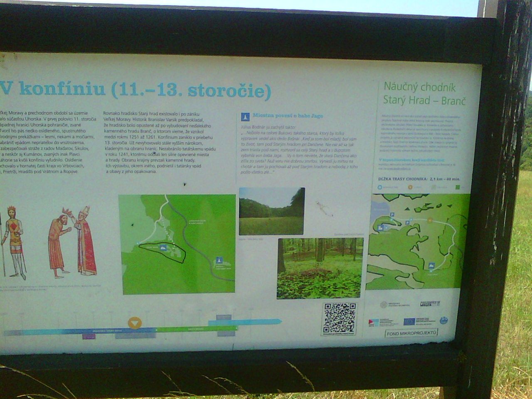Click the orange circle marker on the trail map
The width and height of the screenshot is (532, 399).
(430, 220)
